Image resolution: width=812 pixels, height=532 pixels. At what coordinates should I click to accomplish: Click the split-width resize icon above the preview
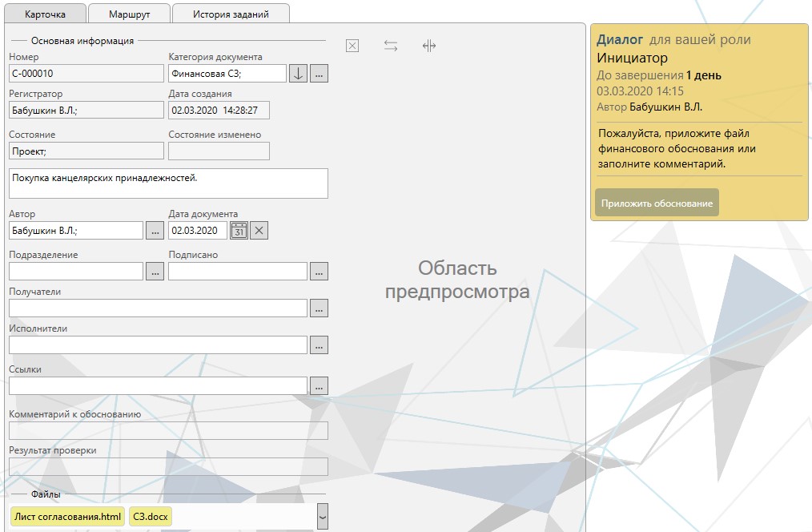(429, 46)
